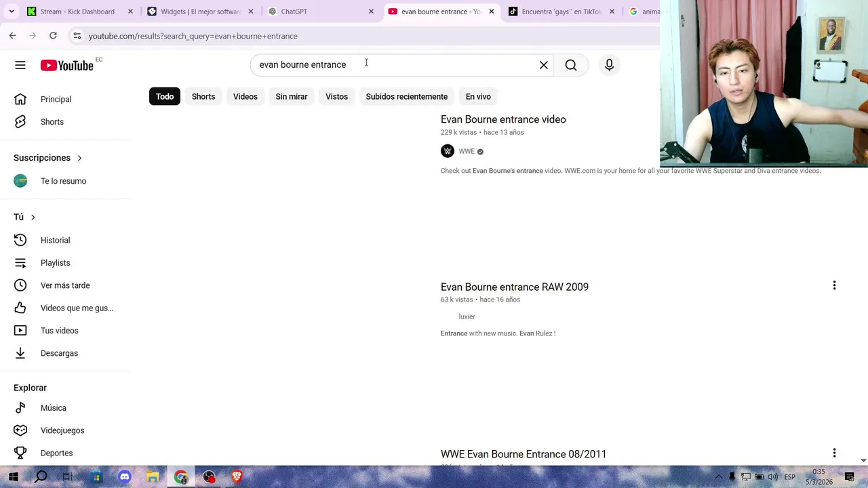
Task: Select the Sin mirar filter chip
Action: coord(292,96)
